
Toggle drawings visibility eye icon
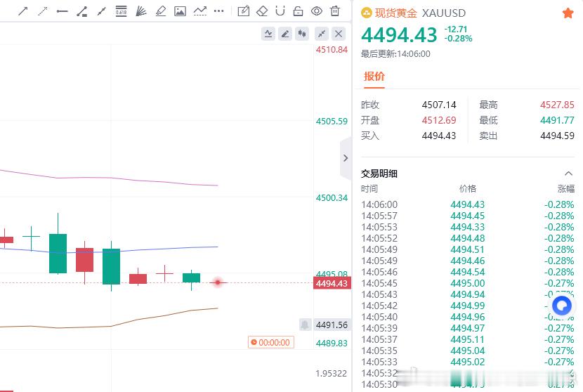tap(317, 11)
